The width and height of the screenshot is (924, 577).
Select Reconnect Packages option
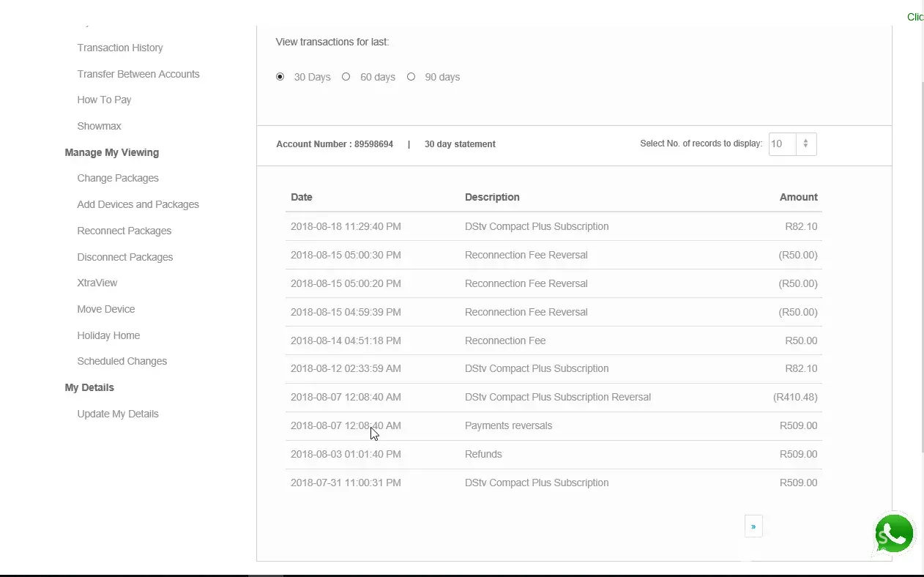(x=124, y=231)
